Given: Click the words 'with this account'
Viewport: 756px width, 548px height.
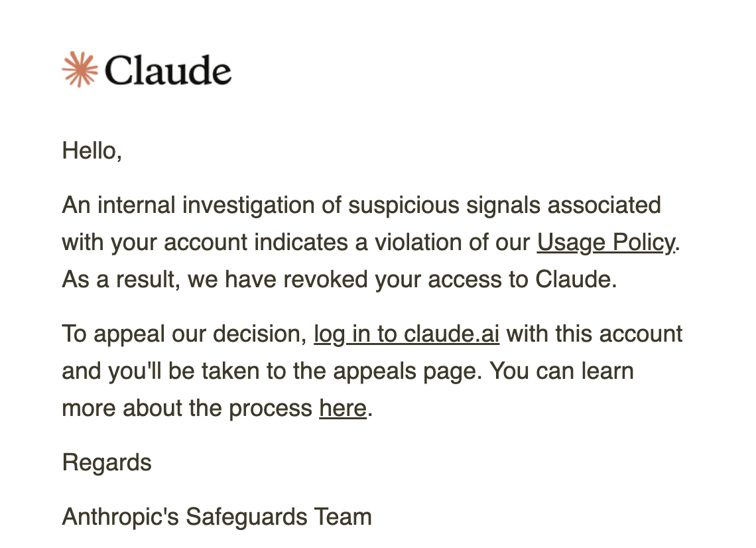Looking at the screenshot, I should [594, 334].
